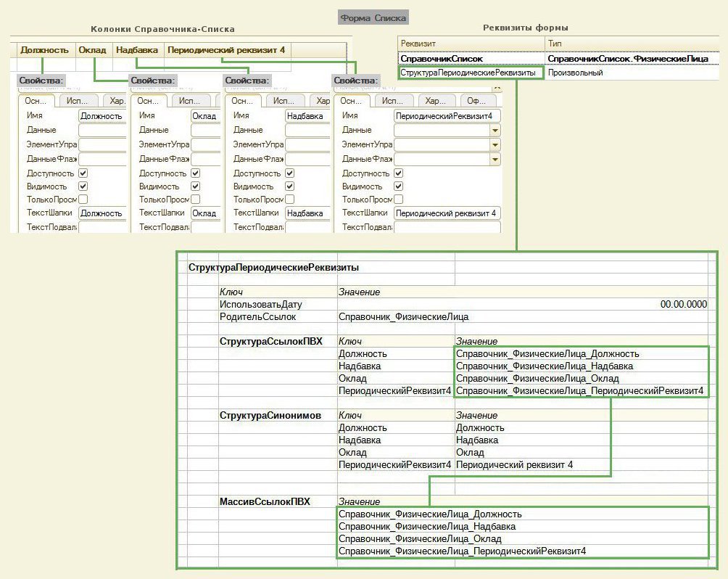The image size is (728, 579).
Task: Select СтруктураПериодическиеРеквизиты row in form attributes
Action: click(468, 73)
